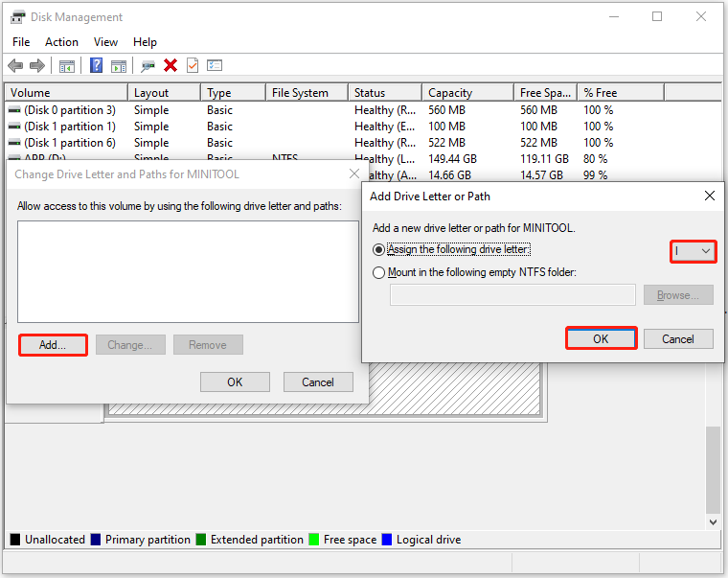Click the Browse... button
Image resolution: width=728 pixels, height=578 pixels.
click(x=678, y=295)
